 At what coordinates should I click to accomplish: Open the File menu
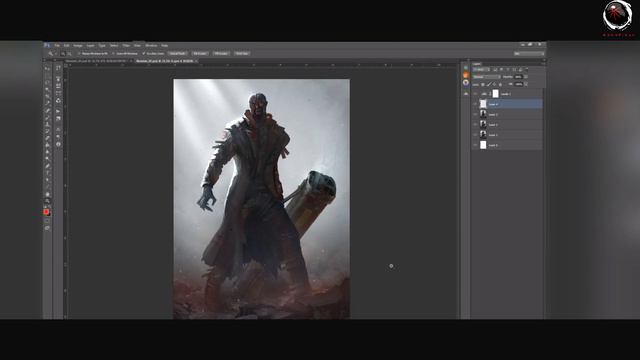pyautogui.click(x=57, y=45)
